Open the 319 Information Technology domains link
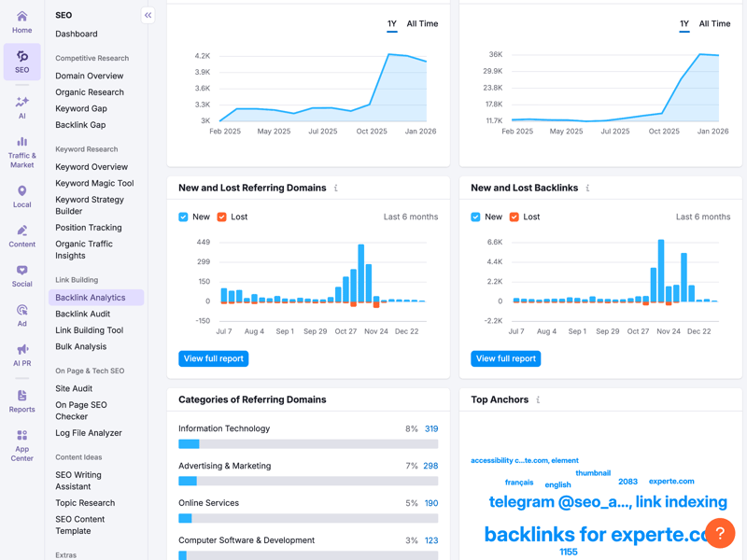 pos(431,429)
